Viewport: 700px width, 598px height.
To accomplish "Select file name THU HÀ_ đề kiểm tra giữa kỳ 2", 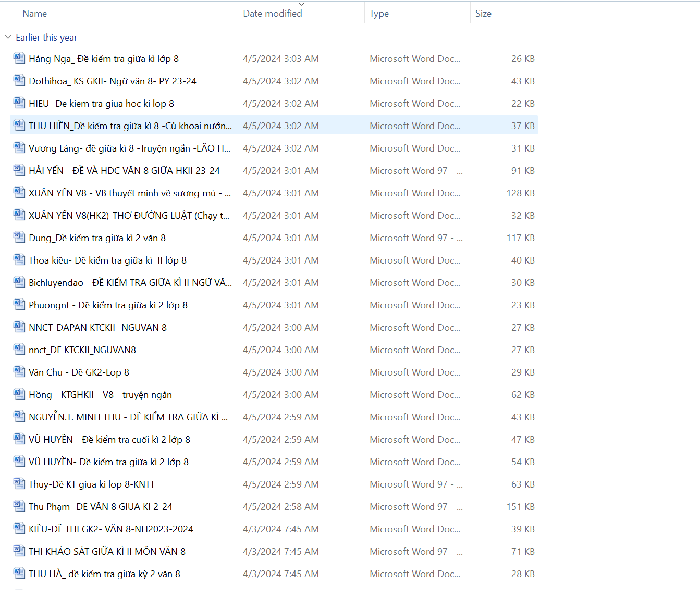I will pyautogui.click(x=104, y=574).
